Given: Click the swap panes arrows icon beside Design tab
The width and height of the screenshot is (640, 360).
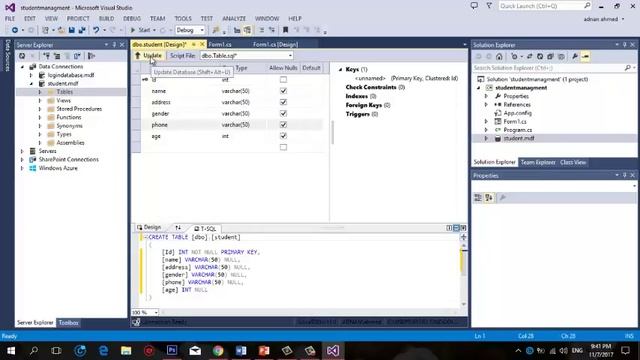Looking at the screenshot, I should (178, 227).
